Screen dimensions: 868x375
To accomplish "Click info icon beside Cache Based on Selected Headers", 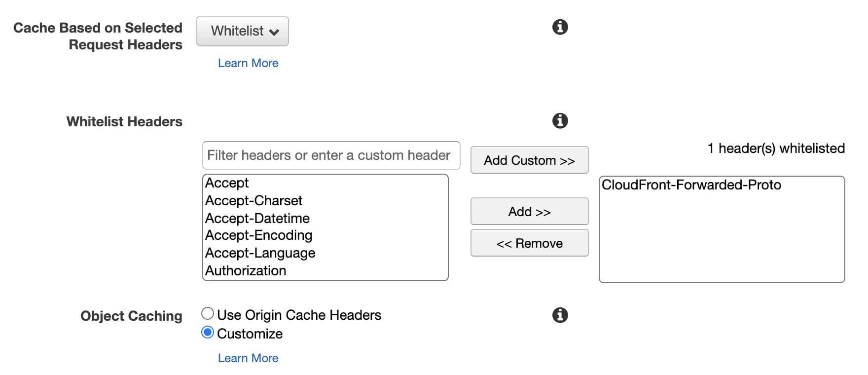I will pos(560,27).
